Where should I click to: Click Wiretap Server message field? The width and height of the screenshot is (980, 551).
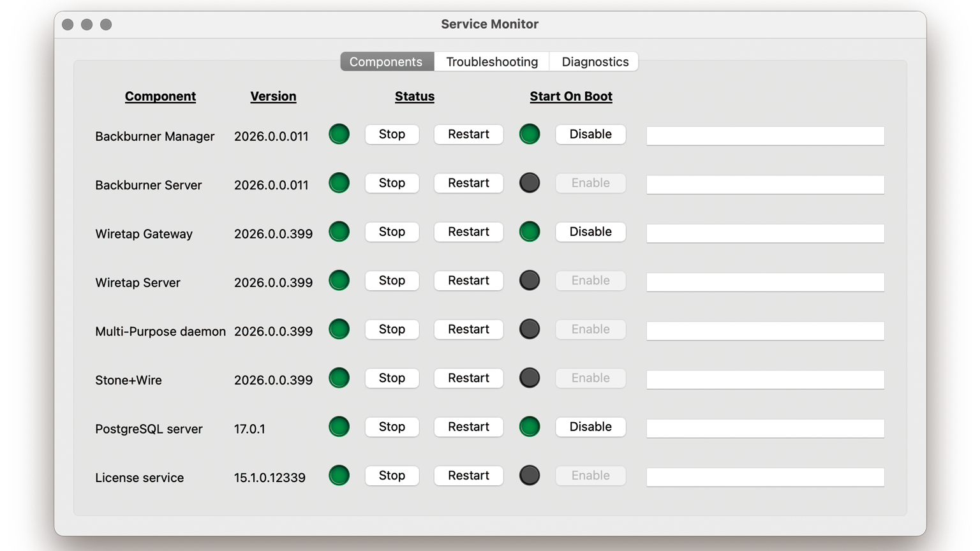(x=765, y=282)
